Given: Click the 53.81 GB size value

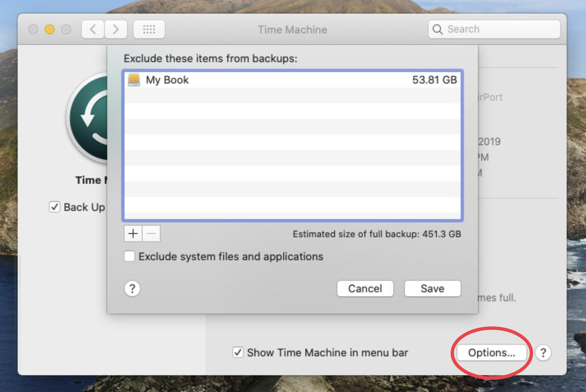Looking at the screenshot, I should 434,80.
